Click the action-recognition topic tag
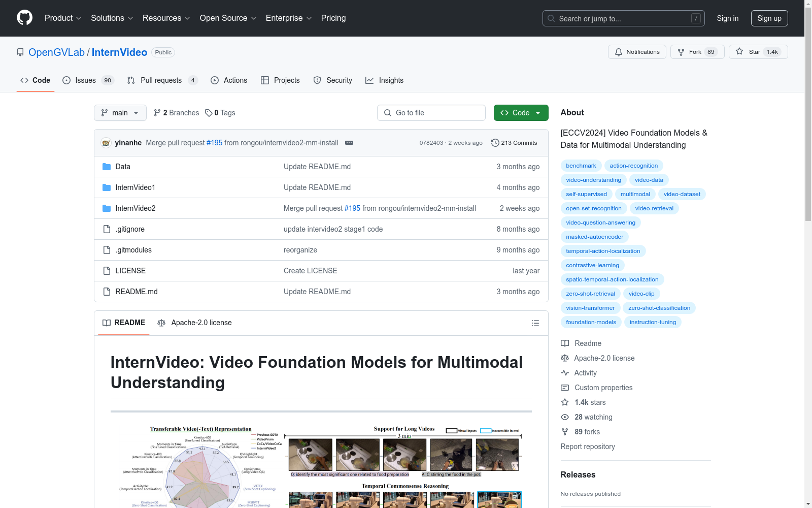 point(634,166)
